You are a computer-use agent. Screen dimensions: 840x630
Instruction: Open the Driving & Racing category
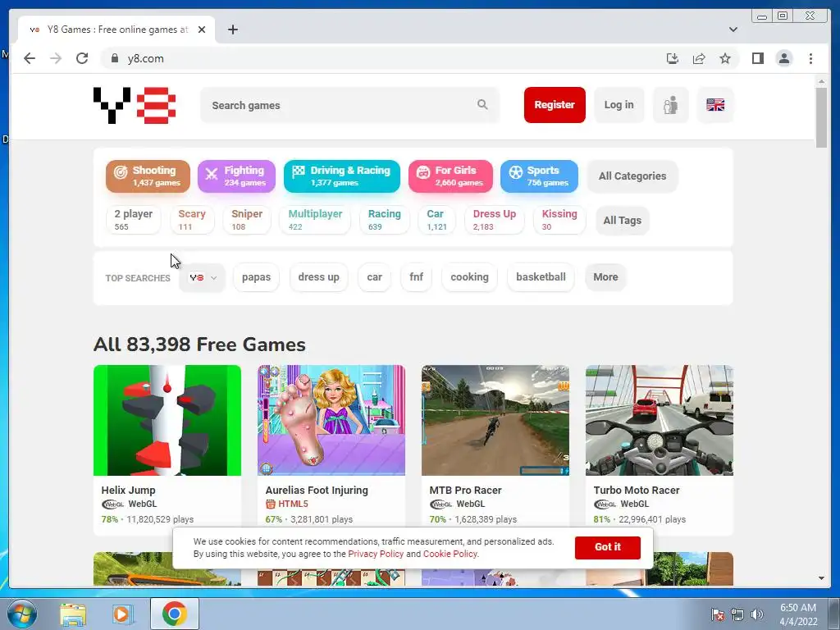(342, 176)
